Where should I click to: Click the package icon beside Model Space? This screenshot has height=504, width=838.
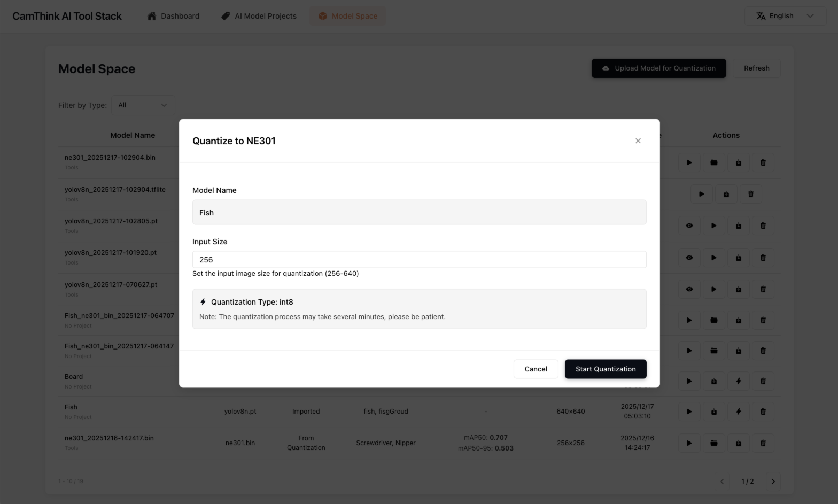(323, 16)
